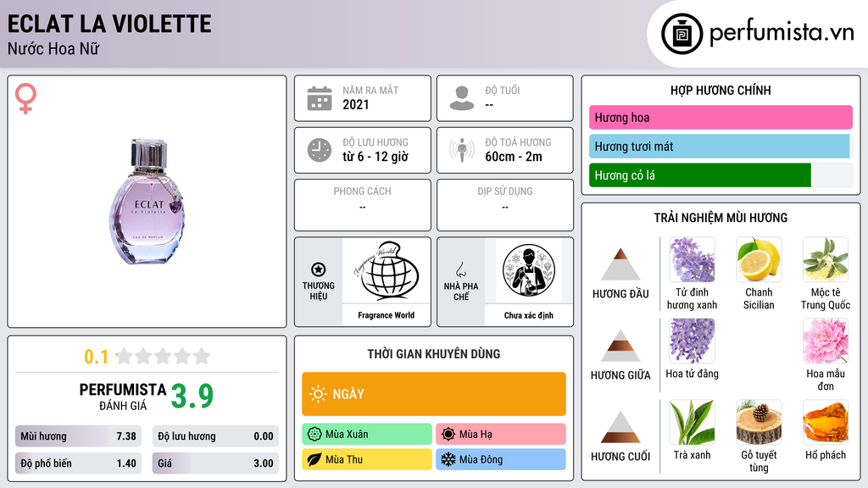868x488 pixels.
Task: Click the Thời gian khuyên dùng heading
Action: tap(433, 354)
